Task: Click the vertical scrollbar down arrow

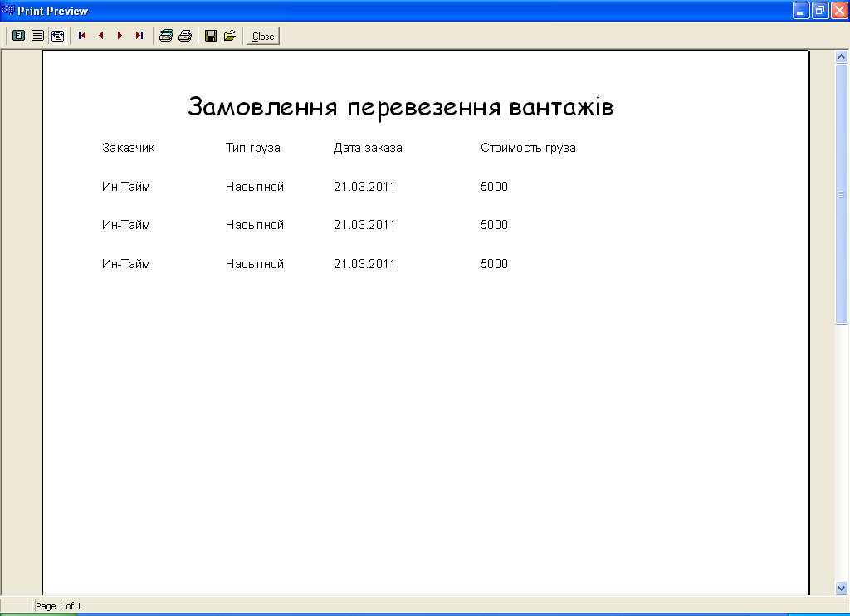Action: coord(842,588)
